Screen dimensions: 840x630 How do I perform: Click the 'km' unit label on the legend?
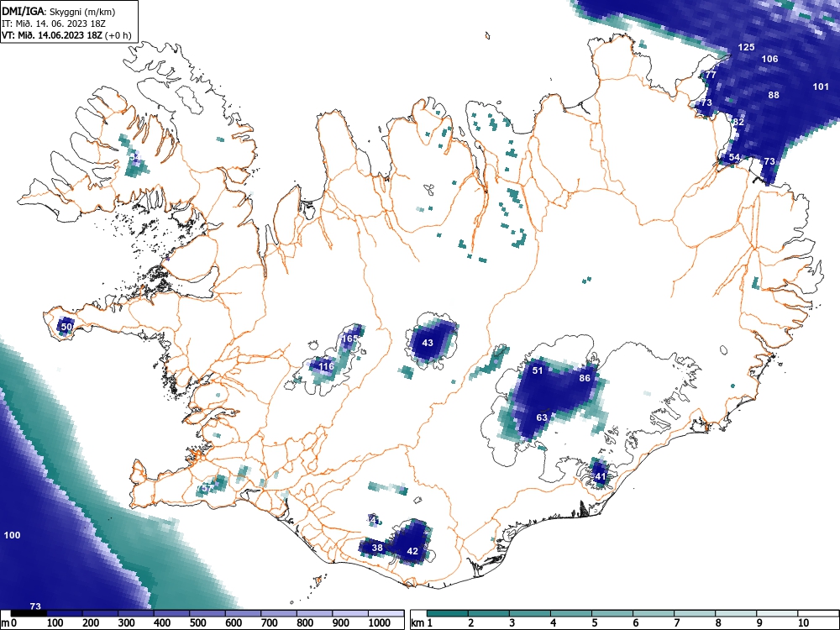pyautogui.click(x=417, y=623)
